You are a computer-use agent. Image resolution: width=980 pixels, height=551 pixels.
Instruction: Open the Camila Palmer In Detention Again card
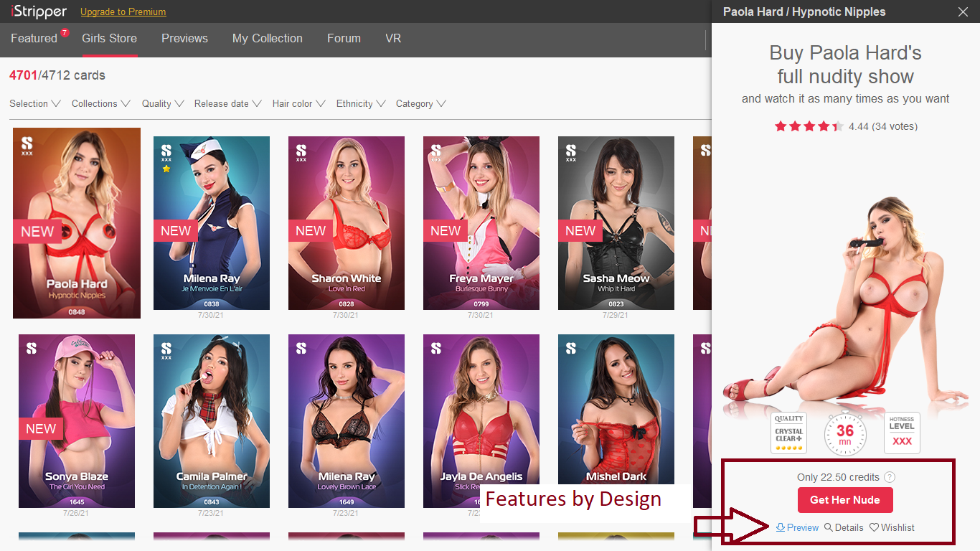point(212,421)
